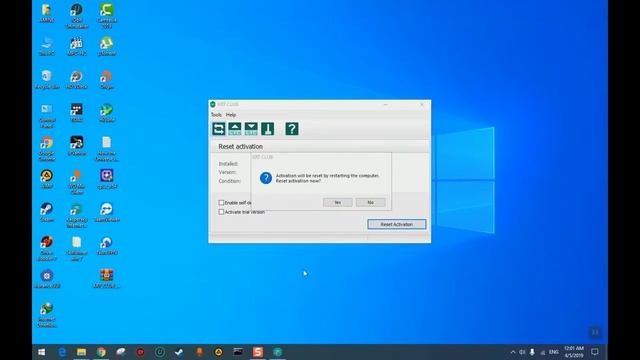Click the Camtasia desktop icon
640x360 pixels.
[x=107, y=16]
